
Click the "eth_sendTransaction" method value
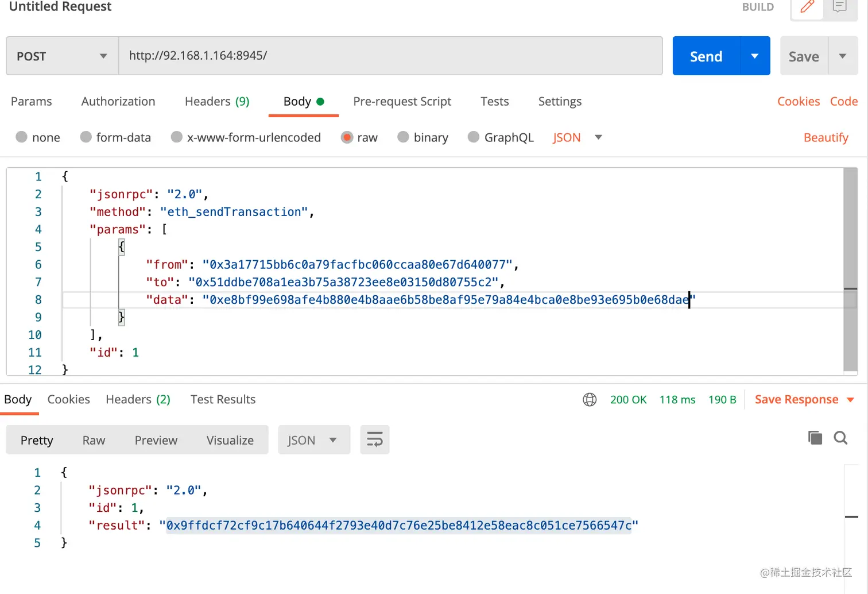tap(234, 212)
